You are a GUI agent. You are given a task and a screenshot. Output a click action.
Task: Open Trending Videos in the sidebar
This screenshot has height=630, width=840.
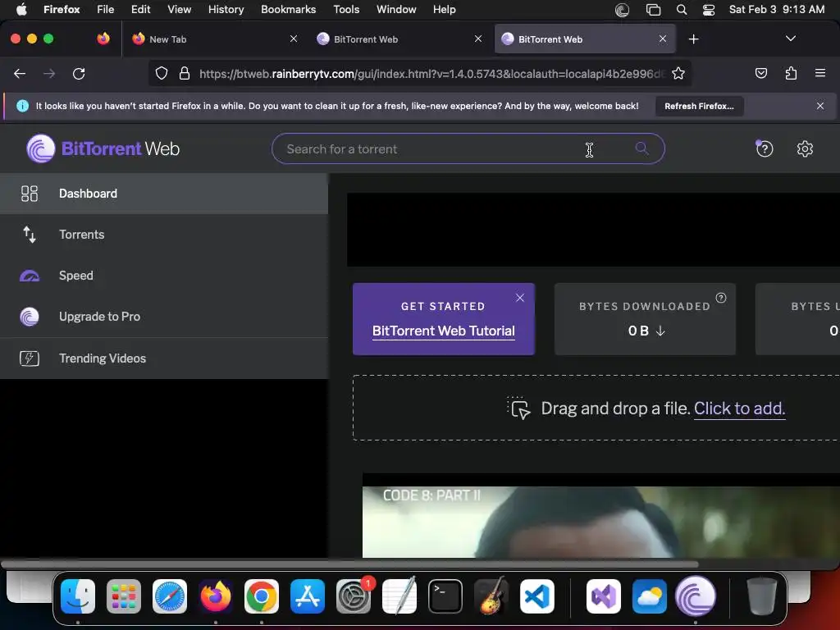pos(164,358)
